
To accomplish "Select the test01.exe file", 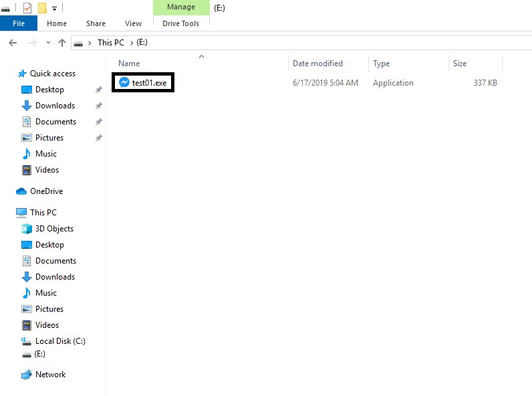I will [143, 82].
